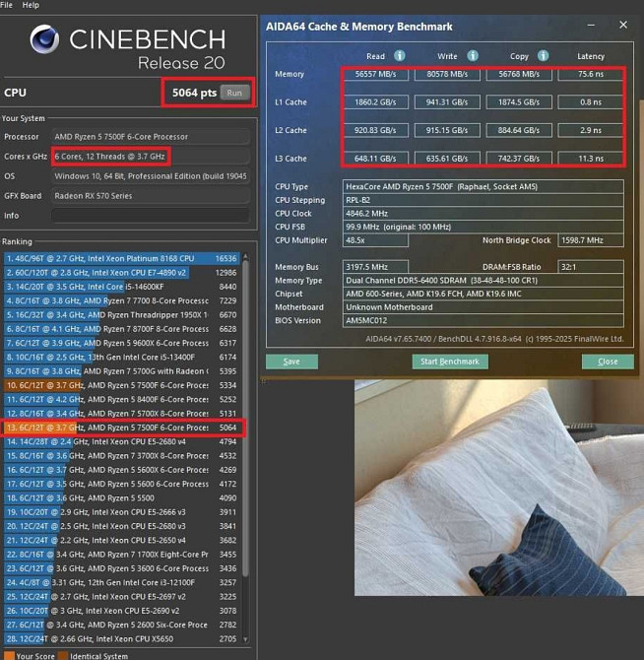Minimize the AIDA64 benchmark window

click(x=593, y=26)
